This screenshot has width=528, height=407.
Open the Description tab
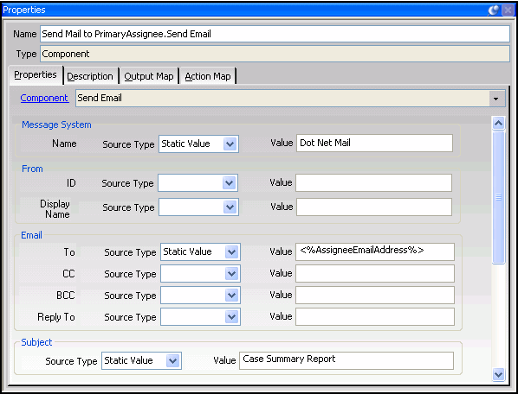pos(90,76)
